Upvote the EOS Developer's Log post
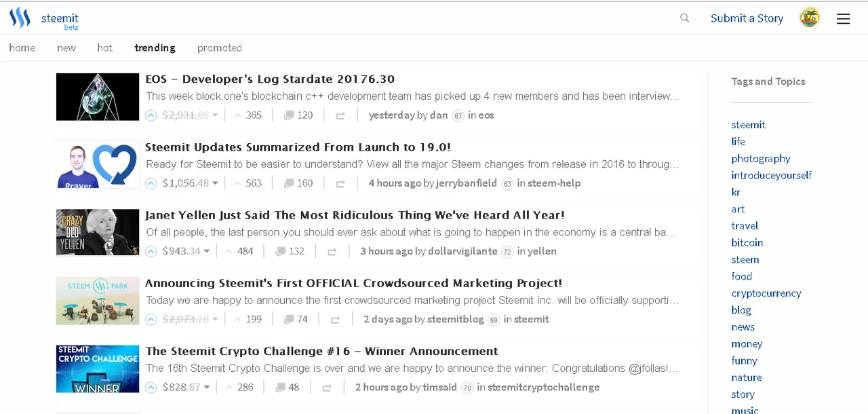The height and width of the screenshot is (414, 868). (x=151, y=115)
